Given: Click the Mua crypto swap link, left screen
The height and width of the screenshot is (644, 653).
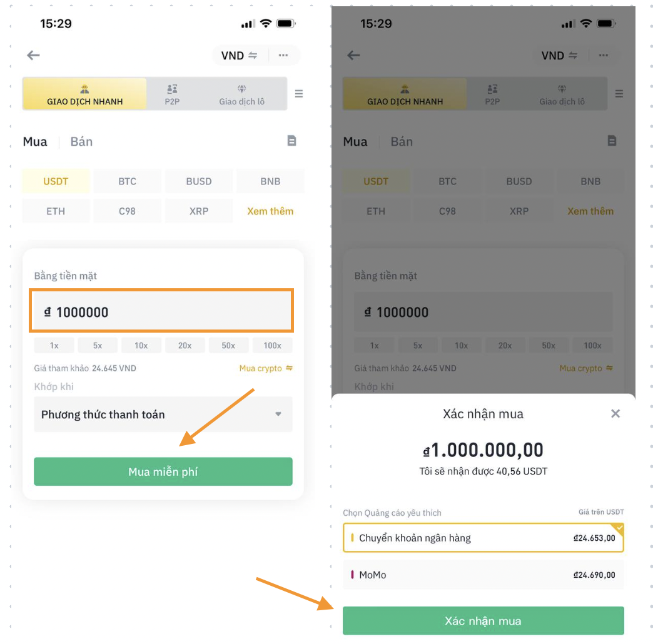Looking at the screenshot, I should point(266,368).
